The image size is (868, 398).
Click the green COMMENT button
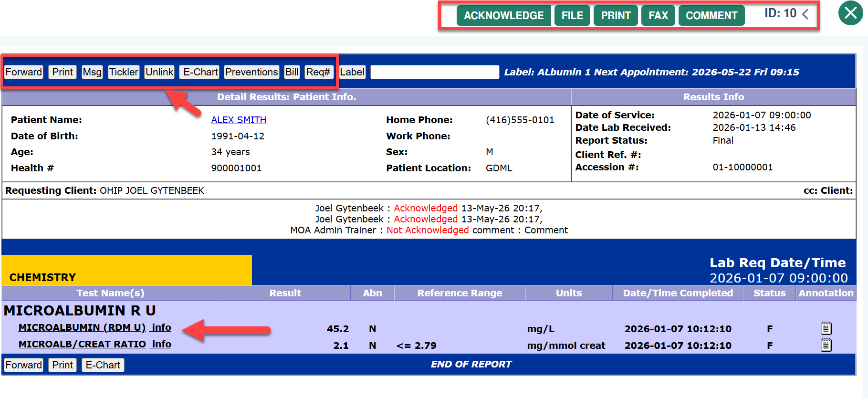pos(711,16)
